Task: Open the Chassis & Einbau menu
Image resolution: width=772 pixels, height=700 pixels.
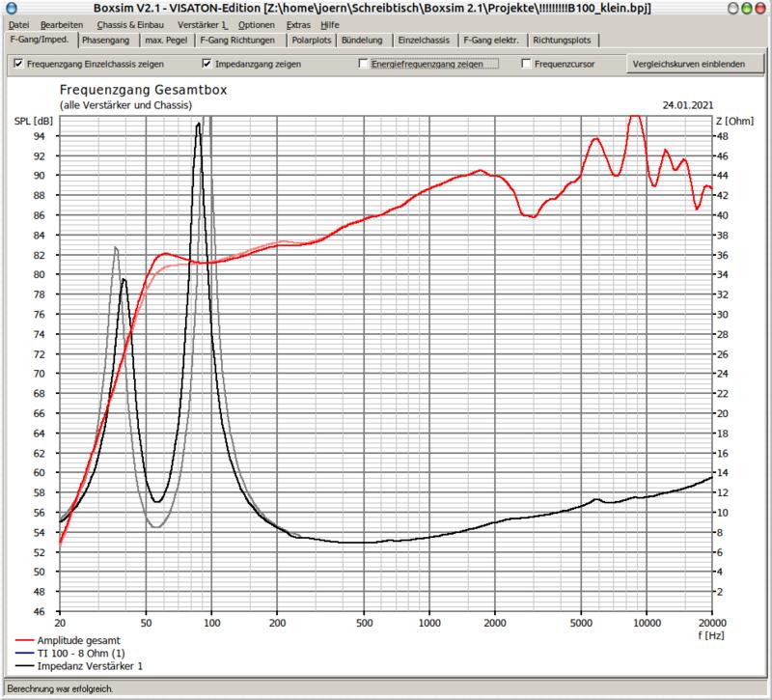Action: click(130, 25)
